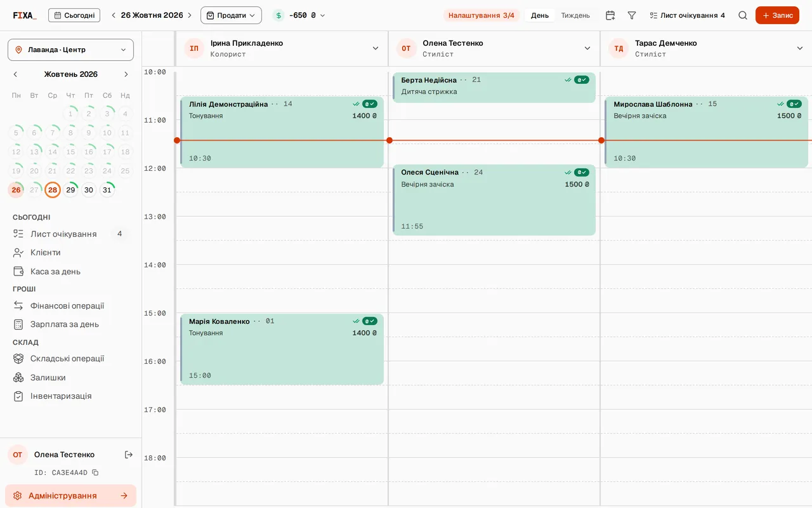Click ІП avatar of Ірина Прикладенко
Screen dimensions: 812x508
point(194,48)
